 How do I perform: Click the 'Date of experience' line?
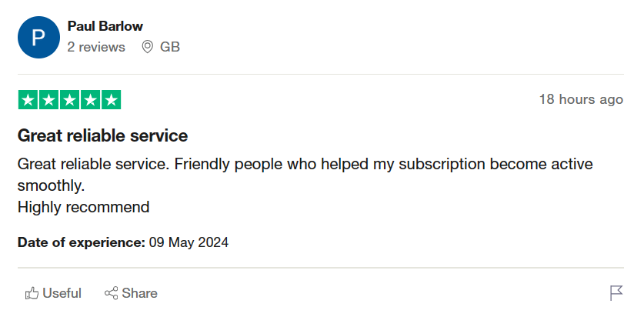tap(123, 242)
